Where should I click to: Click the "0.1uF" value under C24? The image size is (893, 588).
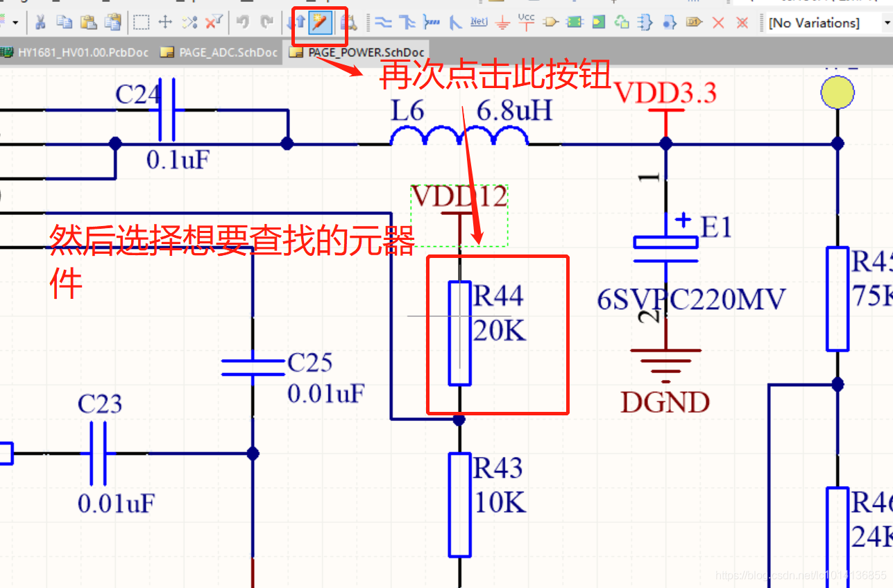pyautogui.click(x=178, y=160)
